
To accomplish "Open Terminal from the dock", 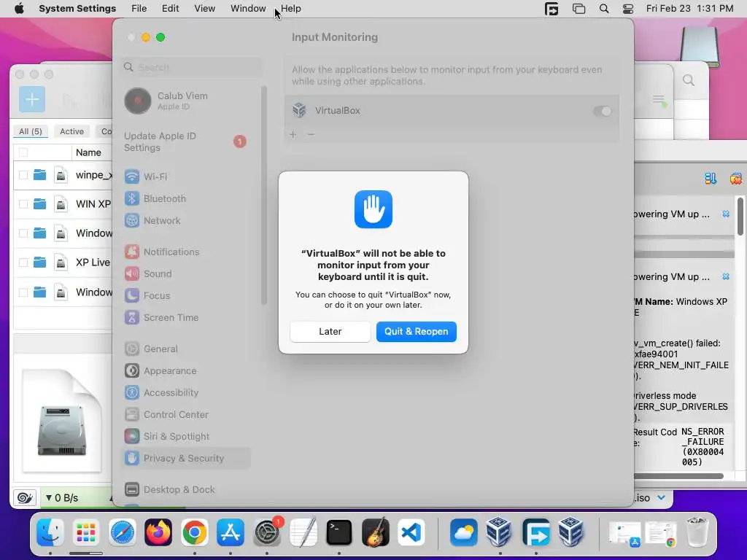I will (338, 532).
